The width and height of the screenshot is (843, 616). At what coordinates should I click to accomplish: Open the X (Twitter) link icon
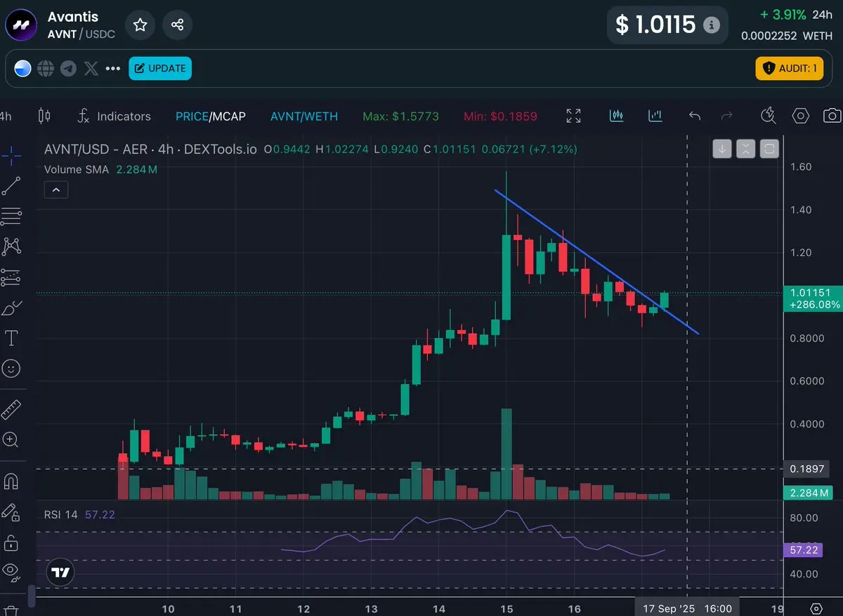click(91, 68)
